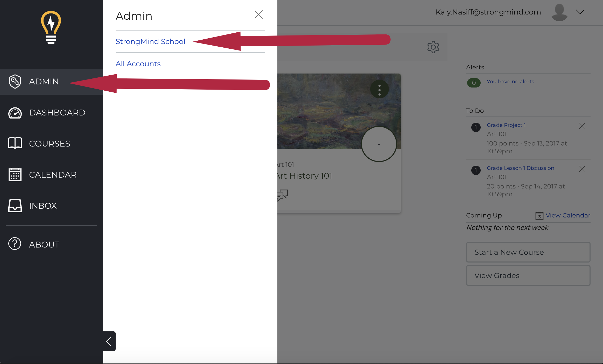Dismiss Grade Lesson 1 Discussion alert
Image resolution: width=603 pixels, height=364 pixels.
tap(582, 169)
